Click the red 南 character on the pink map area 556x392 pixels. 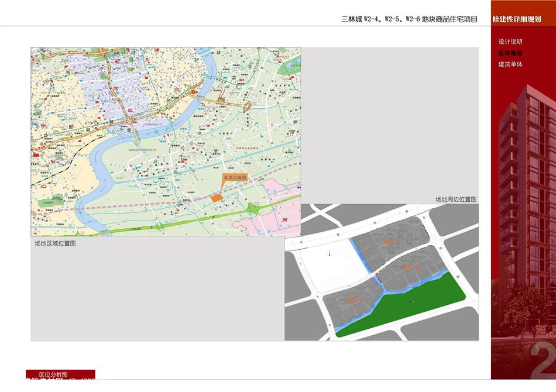point(285,220)
